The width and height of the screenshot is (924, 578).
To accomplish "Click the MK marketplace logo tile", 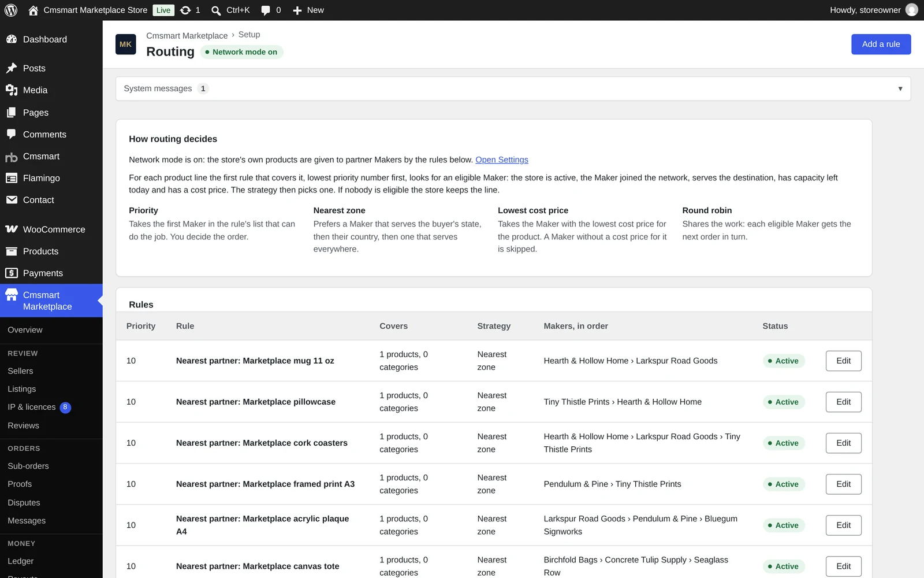I will (x=126, y=45).
